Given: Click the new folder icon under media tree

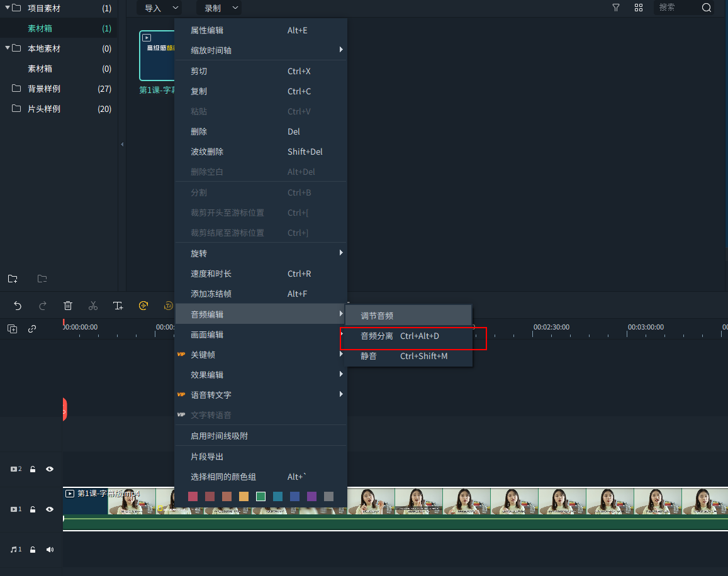Looking at the screenshot, I should click(13, 279).
